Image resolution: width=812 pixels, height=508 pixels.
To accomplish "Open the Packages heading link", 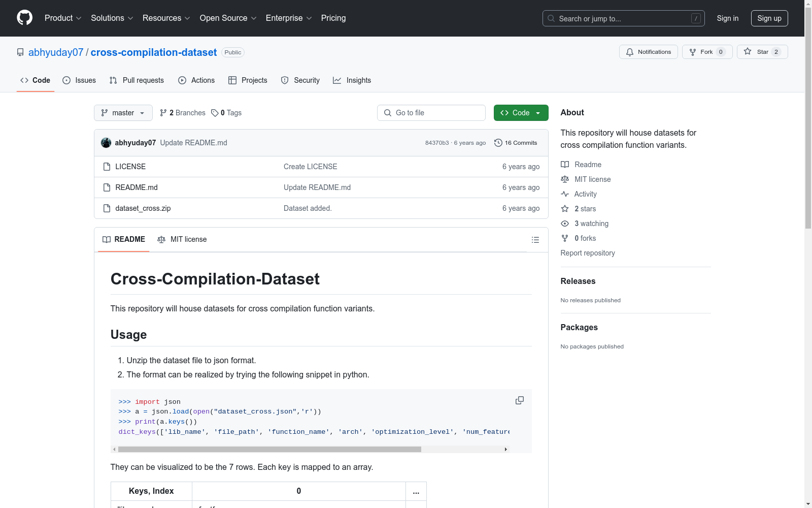I will click(x=579, y=327).
